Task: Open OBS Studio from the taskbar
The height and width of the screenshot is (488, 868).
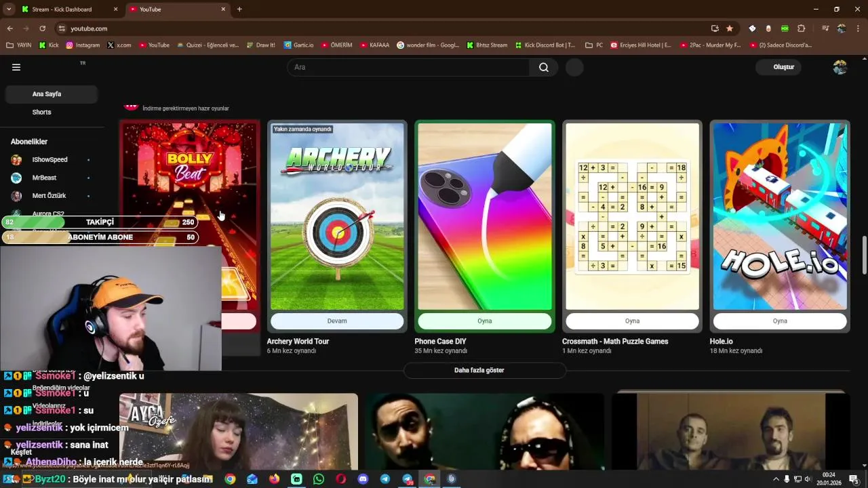Action: click(452, 479)
